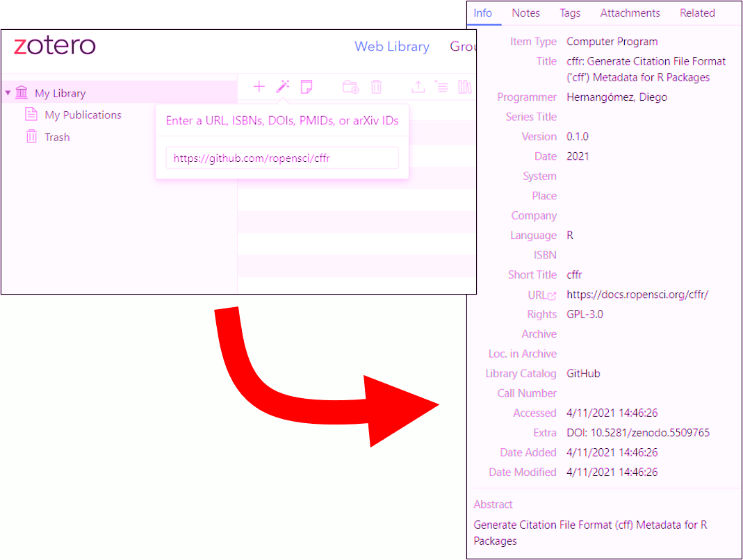Screen dimensions: 743x560
Task: Open Trash from the sidebar
Action: (56, 137)
